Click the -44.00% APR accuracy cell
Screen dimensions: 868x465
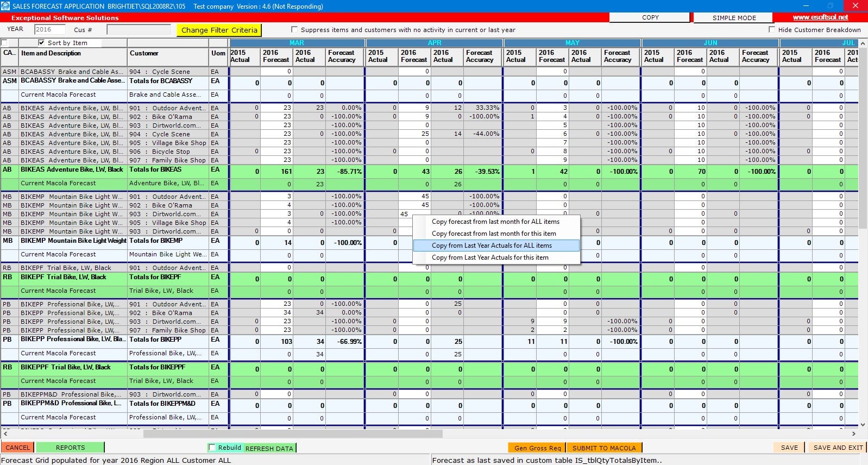pyautogui.click(x=483, y=134)
